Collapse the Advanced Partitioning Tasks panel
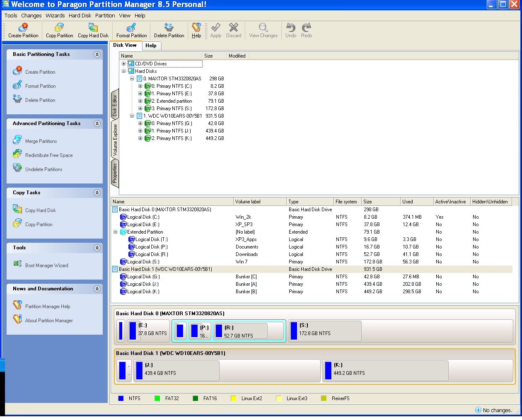The height and width of the screenshot is (420, 522). coord(97,123)
